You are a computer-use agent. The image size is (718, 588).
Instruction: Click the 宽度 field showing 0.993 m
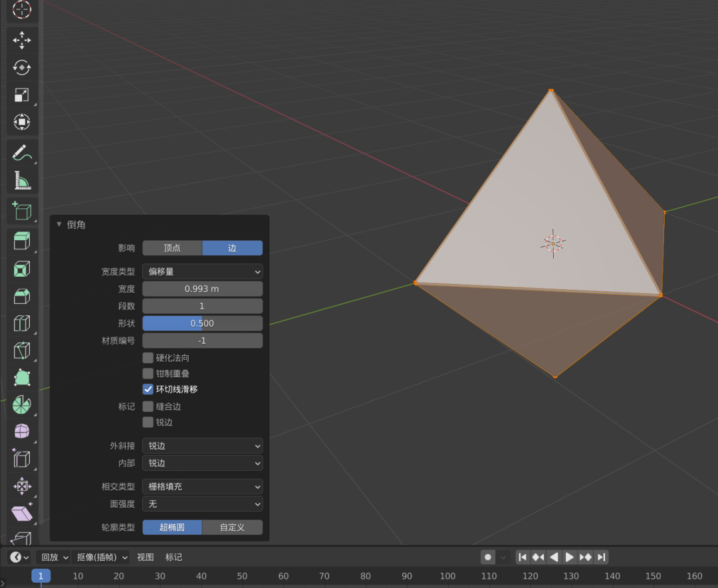click(x=202, y=289)
